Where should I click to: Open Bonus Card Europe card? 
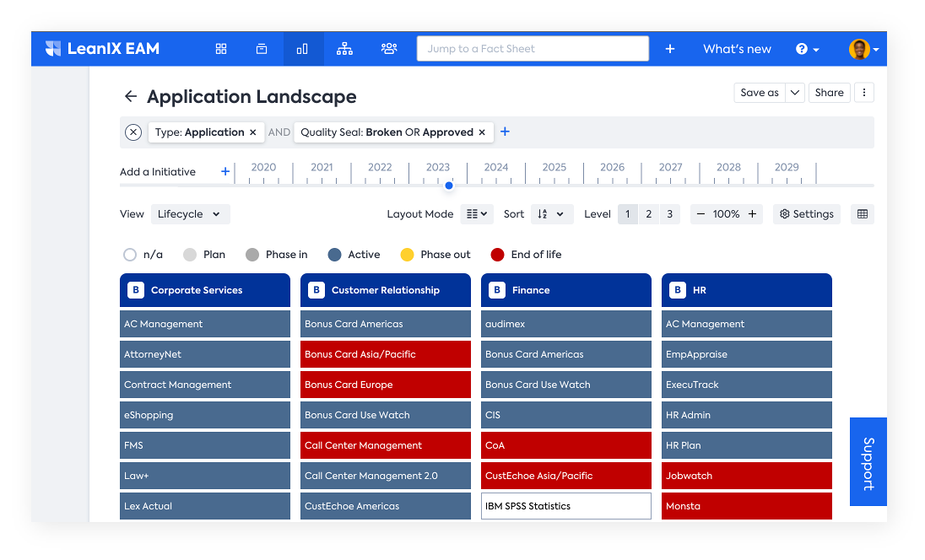pyautogui.click(x=385, y=385)
